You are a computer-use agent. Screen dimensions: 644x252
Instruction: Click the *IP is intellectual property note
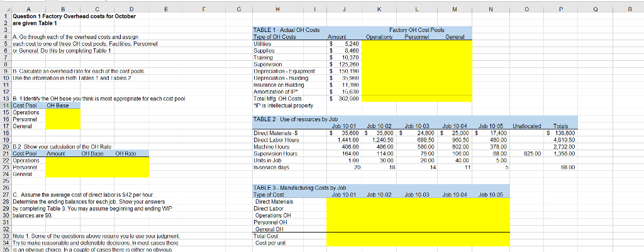pyautogui.click(x=284, y=106)
